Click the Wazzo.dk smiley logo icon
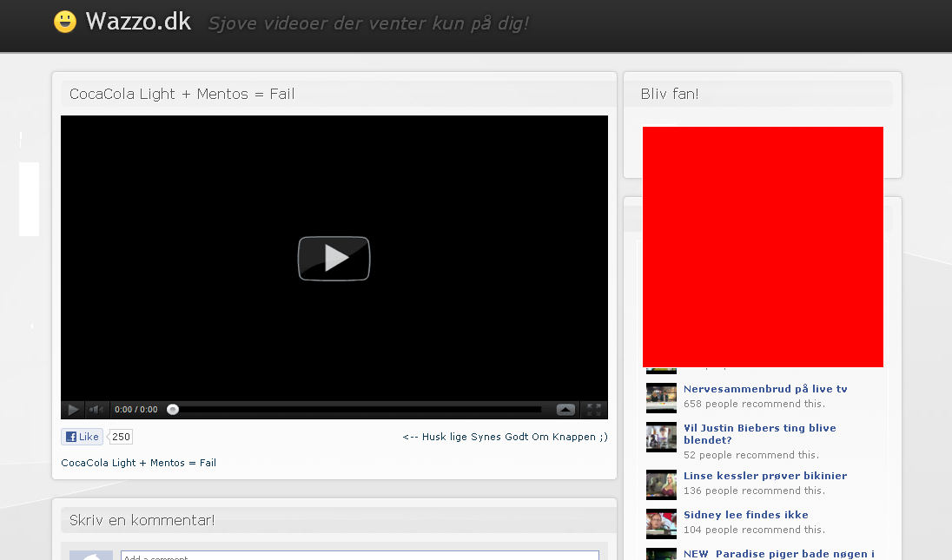The image size is (952, 560). pyautogui.click(x=65, y=22)
